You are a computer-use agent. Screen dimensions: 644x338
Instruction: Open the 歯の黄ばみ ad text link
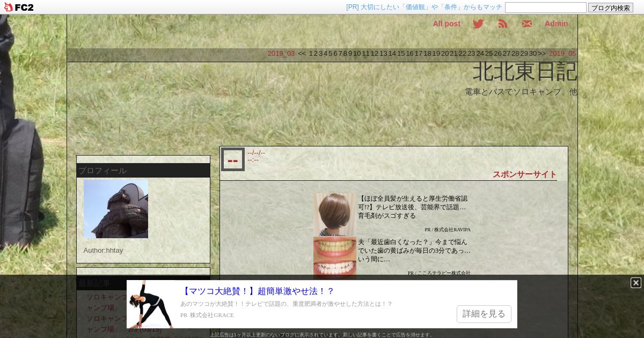point(414,251)
